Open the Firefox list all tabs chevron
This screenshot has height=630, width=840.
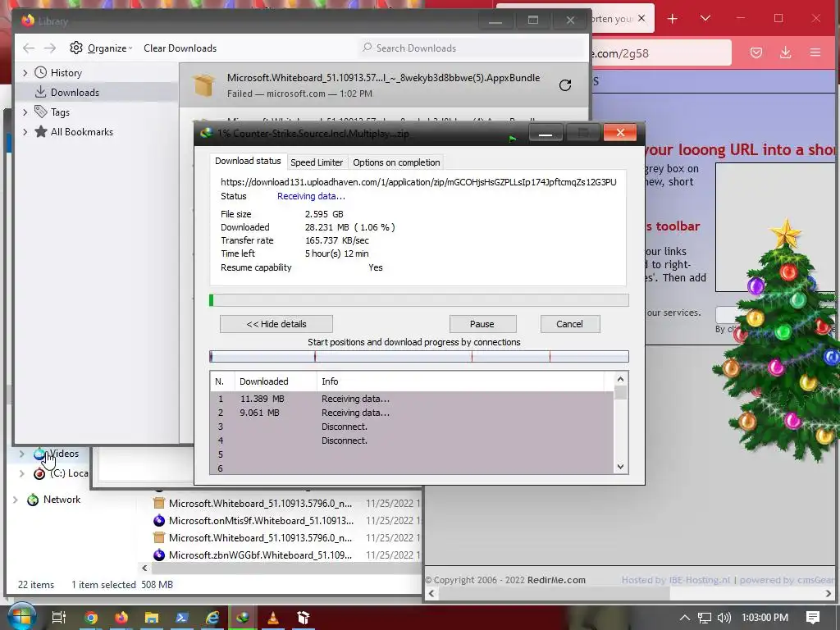[705, 19]
